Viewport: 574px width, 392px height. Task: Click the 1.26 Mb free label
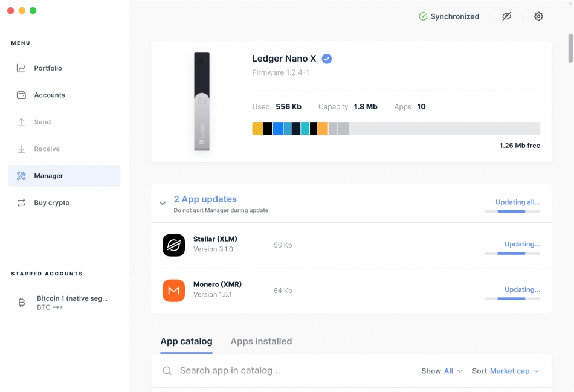pyautogui.click(x=520, y=146)
